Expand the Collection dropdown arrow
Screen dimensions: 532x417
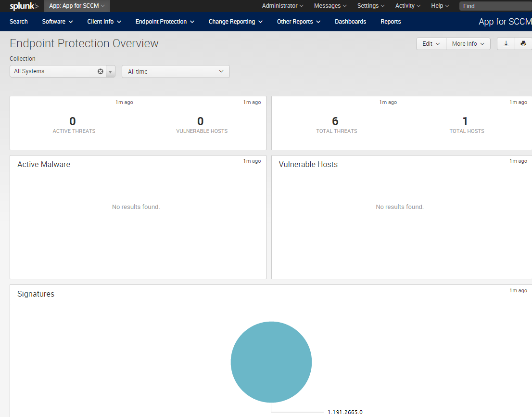point(110,72)
